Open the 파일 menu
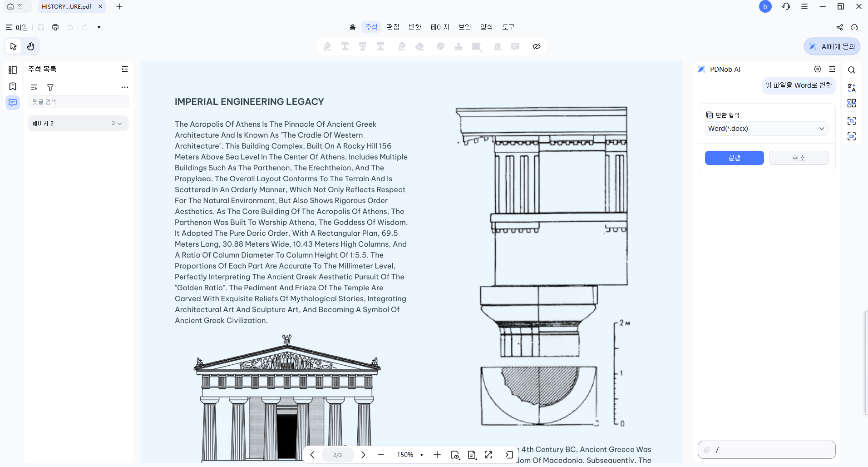 coord(17,27)
